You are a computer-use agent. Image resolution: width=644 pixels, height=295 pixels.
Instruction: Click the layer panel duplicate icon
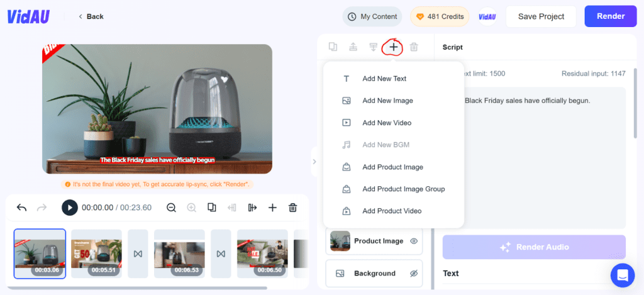(333, 47)
